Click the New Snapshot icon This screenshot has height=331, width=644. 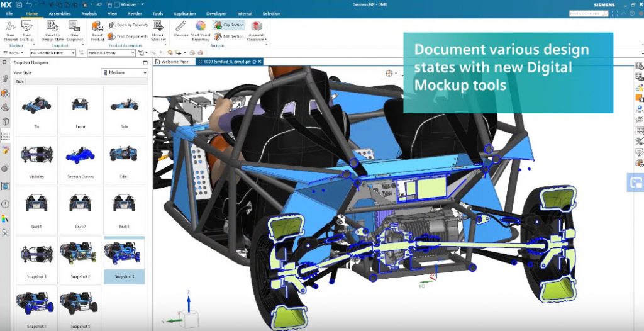point(75,30)
